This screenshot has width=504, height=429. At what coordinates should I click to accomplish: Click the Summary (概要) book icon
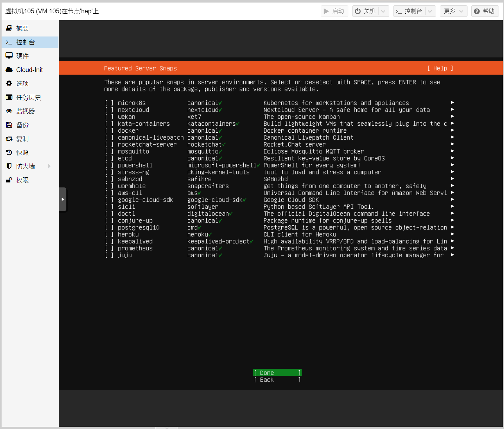click(x=9, y=28)
